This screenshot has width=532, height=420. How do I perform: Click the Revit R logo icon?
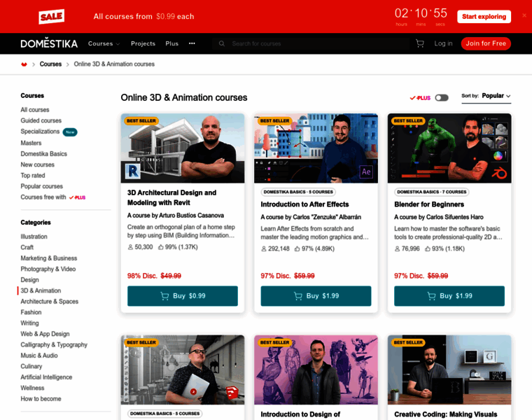pyautogui.click(x=133, y=171)
